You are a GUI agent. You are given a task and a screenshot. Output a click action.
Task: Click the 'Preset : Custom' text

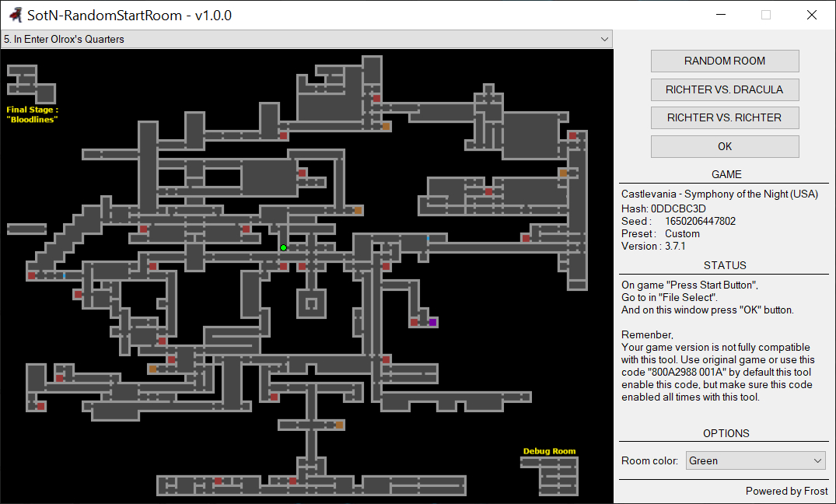(x=660, y=233)
